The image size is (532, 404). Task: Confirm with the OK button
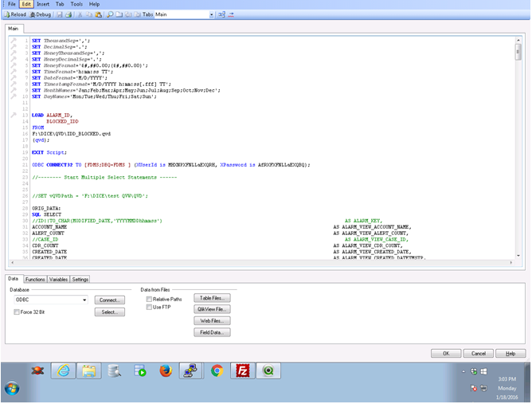click(x=446, y=354)
